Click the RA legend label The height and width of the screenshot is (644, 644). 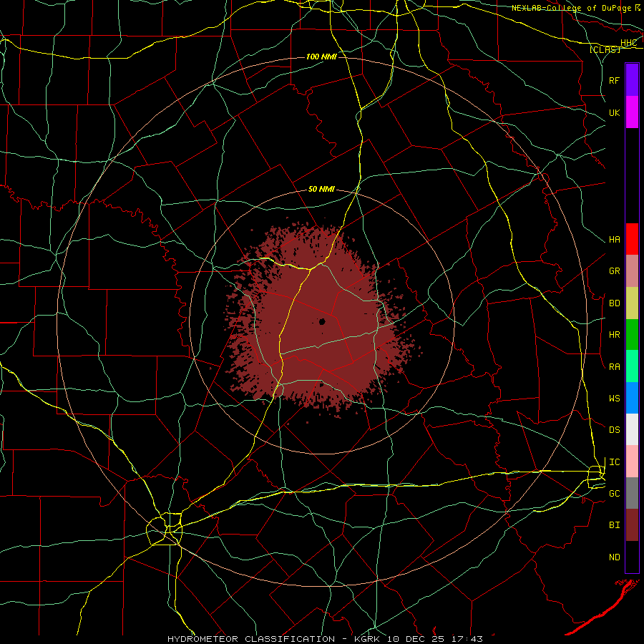click(615, 367)
